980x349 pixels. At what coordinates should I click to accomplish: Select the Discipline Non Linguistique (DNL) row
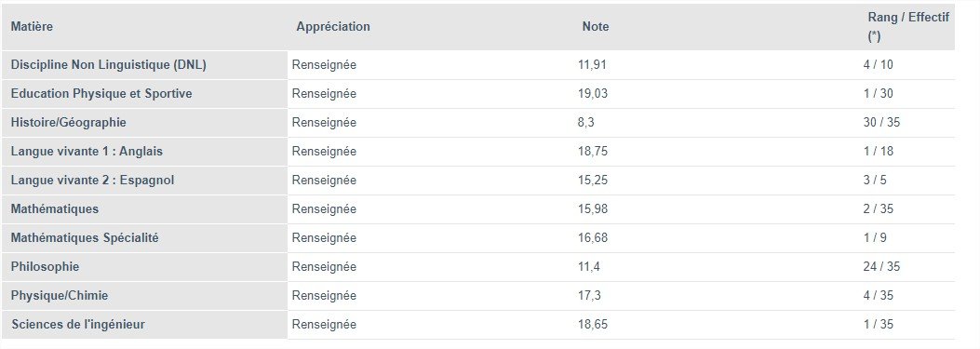click(478, 65)
